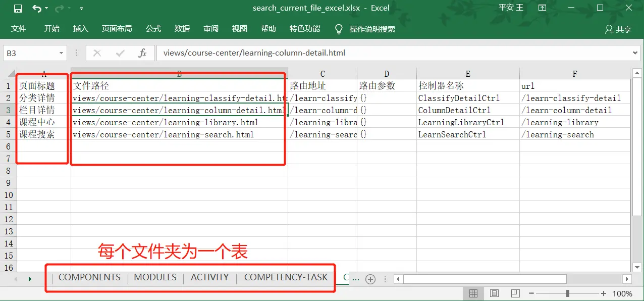Save the workbook with the floppy disk icon
The image size is (644, 301).
coord(18,8)
